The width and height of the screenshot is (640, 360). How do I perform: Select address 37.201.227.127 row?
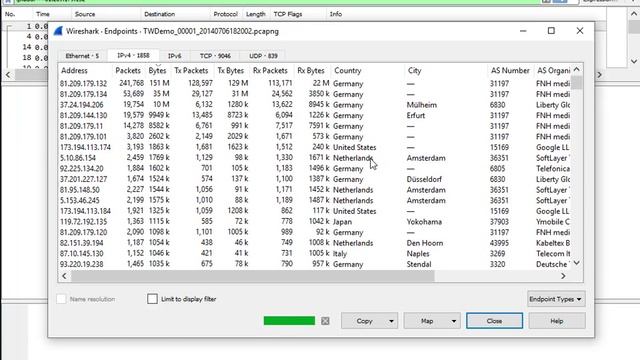click(x=315, y=179)
